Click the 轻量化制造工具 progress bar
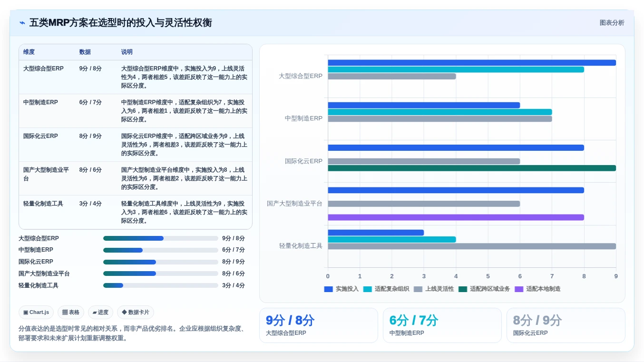 coord(161,285)
